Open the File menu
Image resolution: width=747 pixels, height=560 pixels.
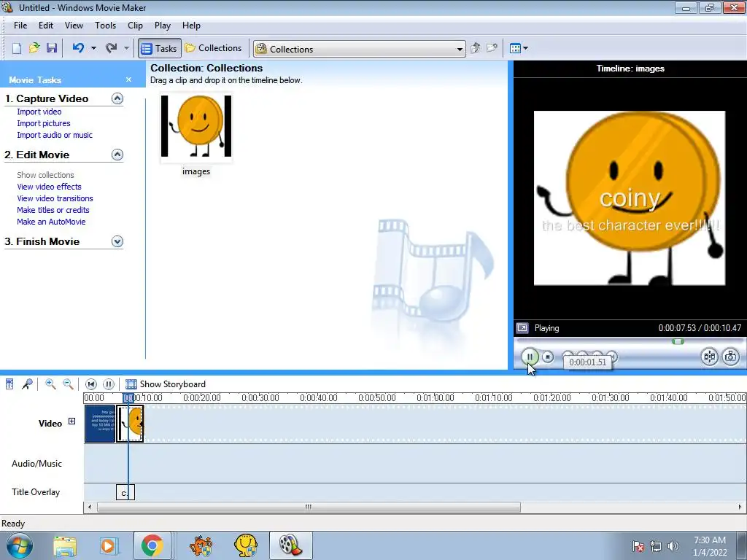(x=20, y=26)
